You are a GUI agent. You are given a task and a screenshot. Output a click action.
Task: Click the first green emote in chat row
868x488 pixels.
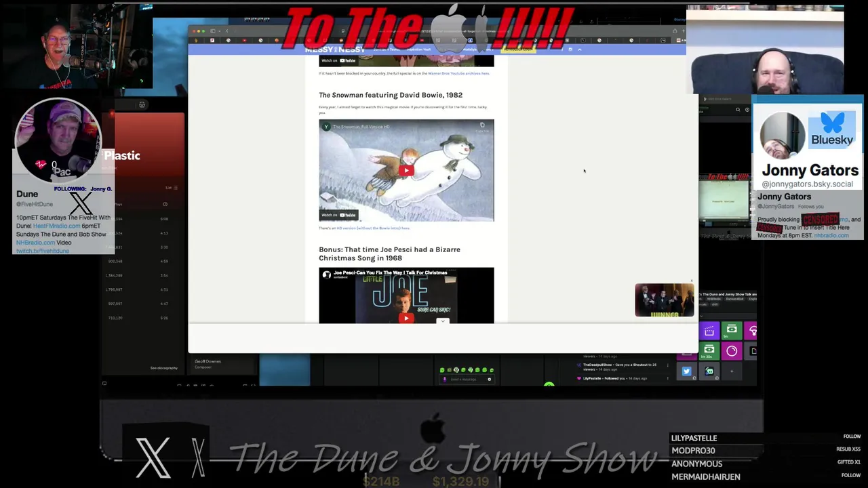[x=442, y=370]
